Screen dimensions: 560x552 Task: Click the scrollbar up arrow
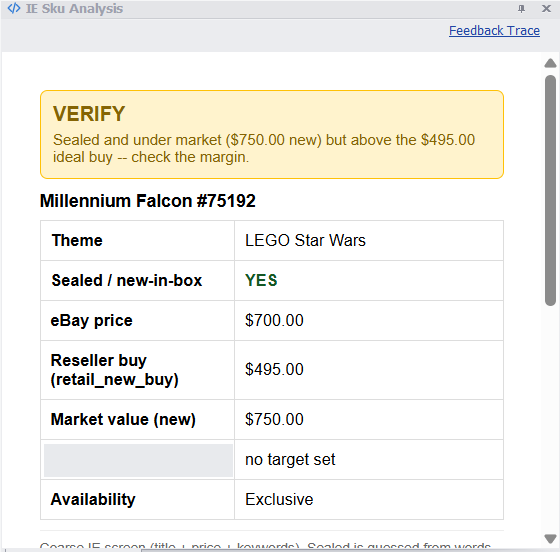pyautogui.click(x=550, y=64)
